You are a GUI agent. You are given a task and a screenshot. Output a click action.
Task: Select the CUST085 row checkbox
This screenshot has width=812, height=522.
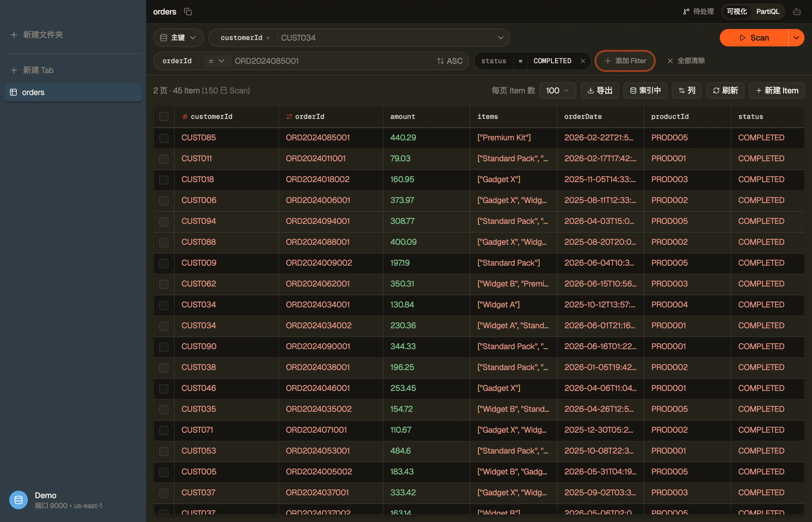[164, 138]
